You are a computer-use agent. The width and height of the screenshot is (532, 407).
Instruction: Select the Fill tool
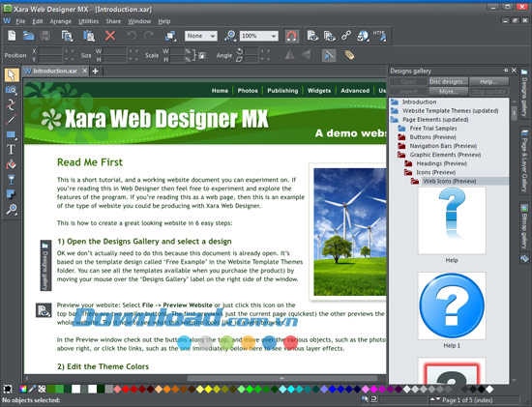(12, 164)
